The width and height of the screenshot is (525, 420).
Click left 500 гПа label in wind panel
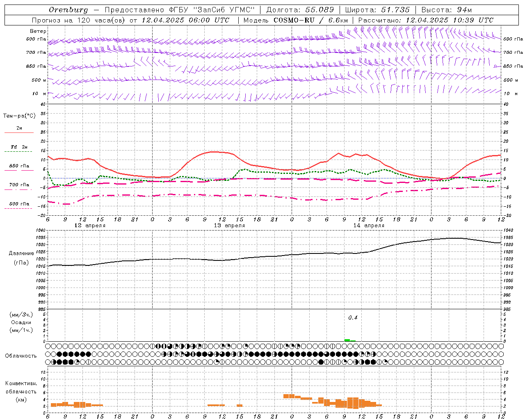click(36, 39)
